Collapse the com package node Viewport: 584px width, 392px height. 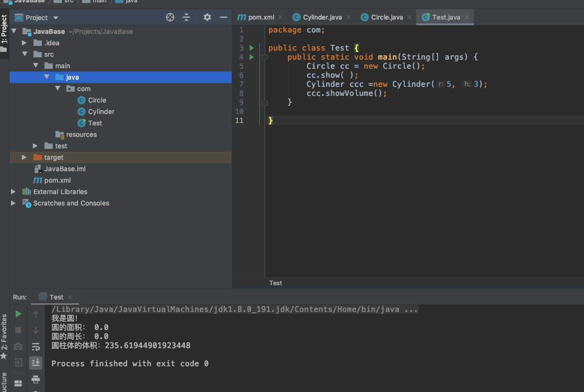click(x=58, y=89)
